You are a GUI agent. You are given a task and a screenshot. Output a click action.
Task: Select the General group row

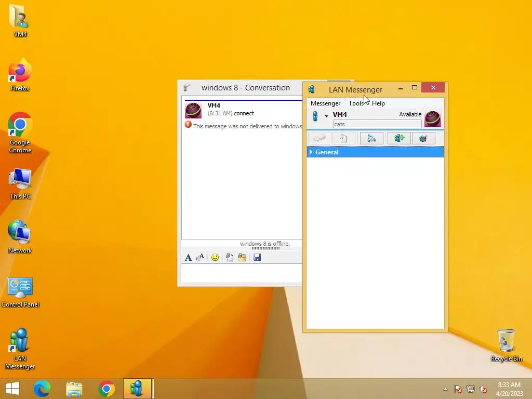click(x=375, y=152)
